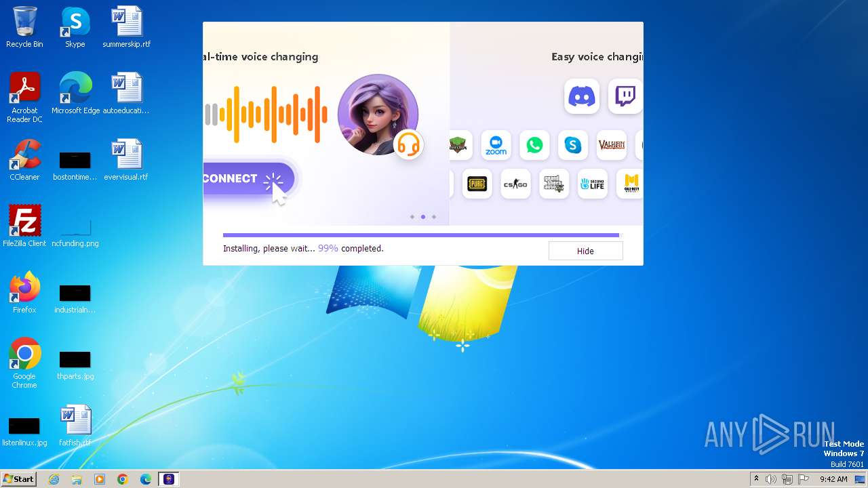This screenshot has height=488, width=868.
Task: Click the Valheim game icon
Action: click(x=612, y=145)
